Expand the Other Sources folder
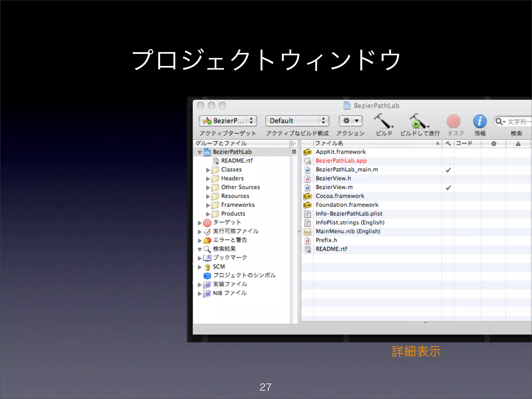Screen dimensions: 532x399 pyautogui.click(x=208, y=188)
